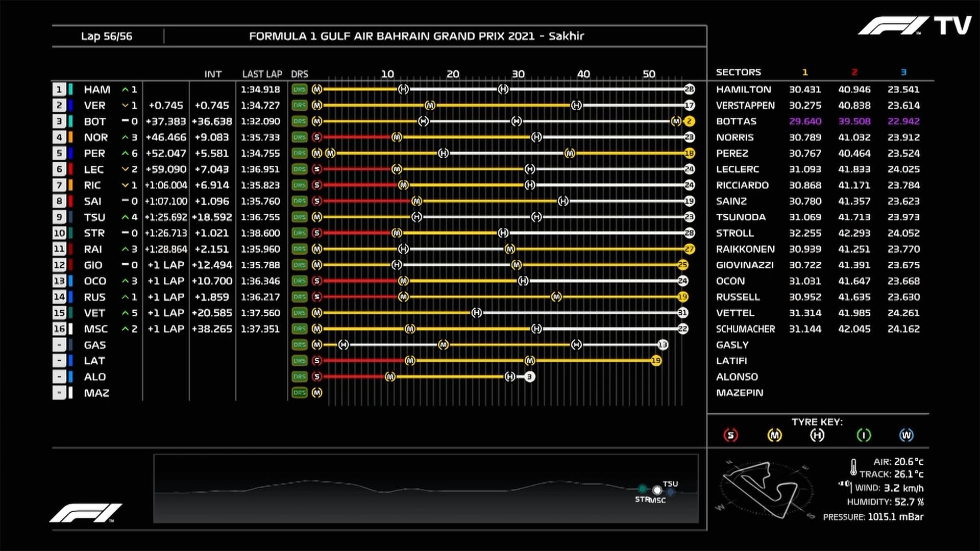Image resolution: width=980 pixels, height=551 pixels.
Task: Click Leclerc's sector 2 time 41.833
Action: [854, 169]
